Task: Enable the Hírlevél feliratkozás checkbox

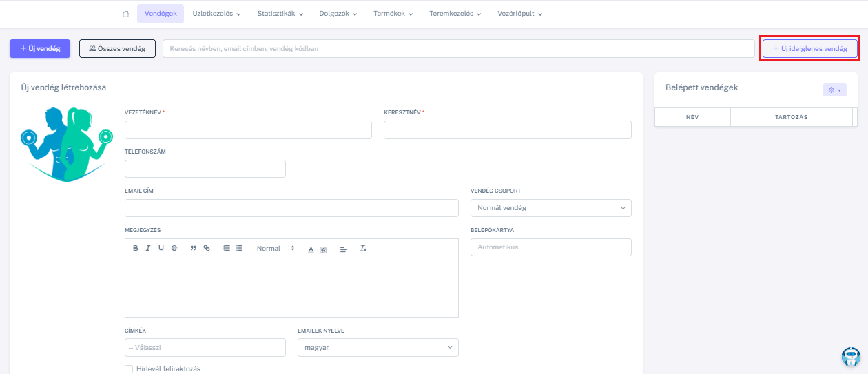Action: pyautogui.click(x=129, y=369)
